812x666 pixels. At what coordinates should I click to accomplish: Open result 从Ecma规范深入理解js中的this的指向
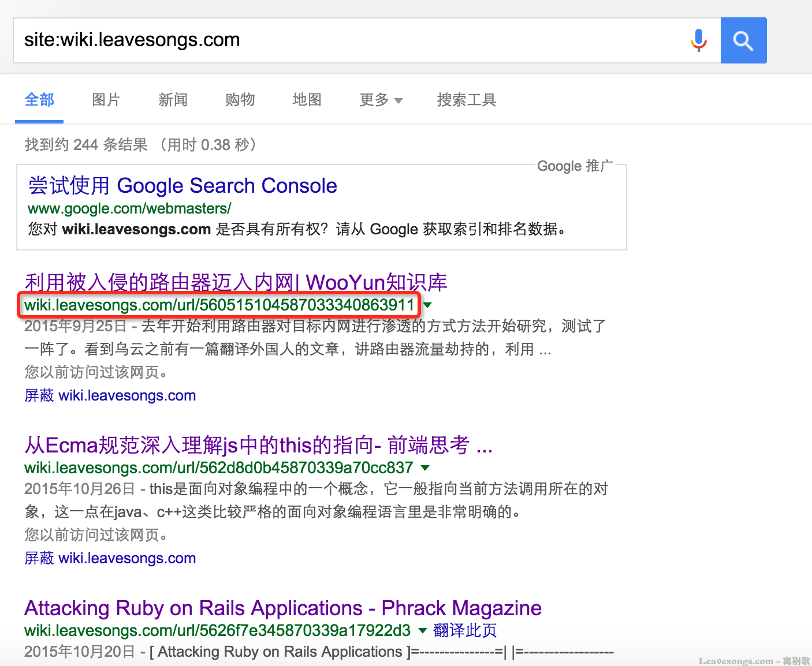tap(258, 445)
